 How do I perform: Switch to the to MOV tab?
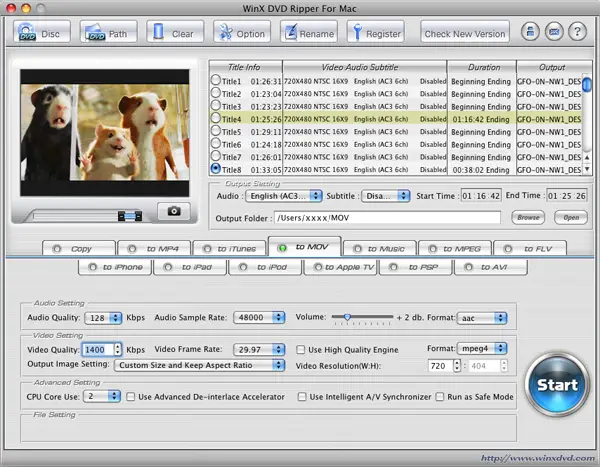click(305, 247)
